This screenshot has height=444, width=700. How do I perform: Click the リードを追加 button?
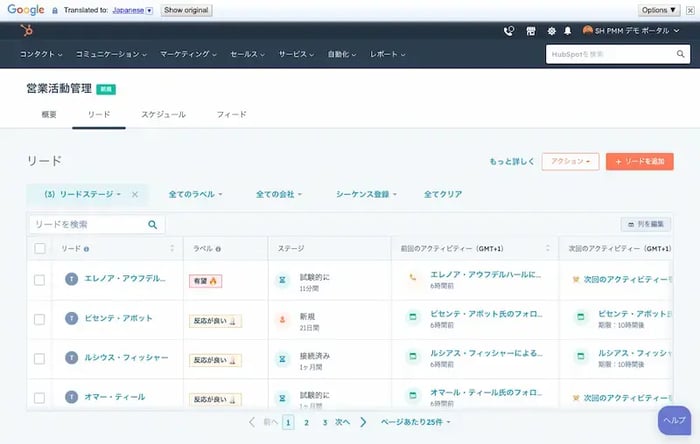pyautogui.click(x=639, y=162)
